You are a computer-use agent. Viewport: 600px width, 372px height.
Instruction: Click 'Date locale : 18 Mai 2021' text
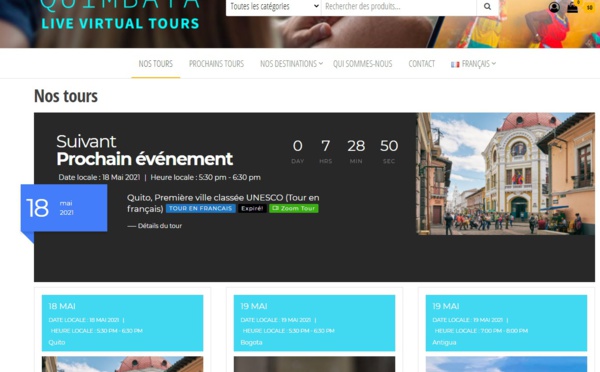99,178
